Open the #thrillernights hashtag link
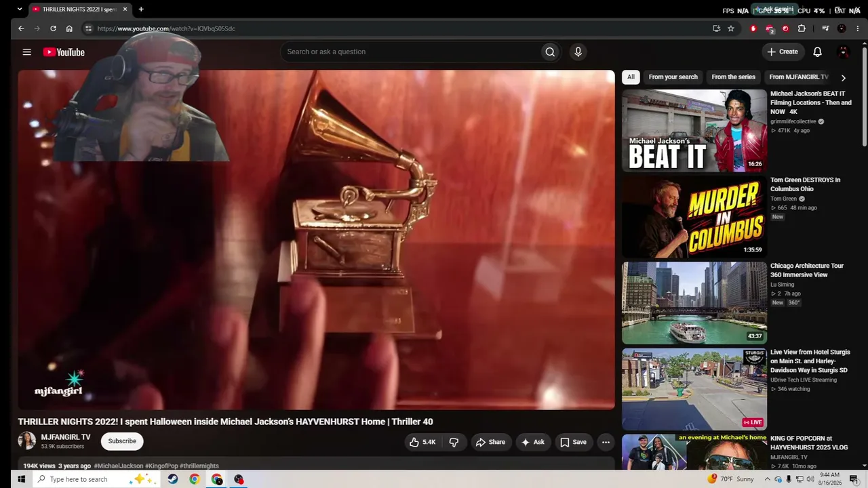 point(199,466)
